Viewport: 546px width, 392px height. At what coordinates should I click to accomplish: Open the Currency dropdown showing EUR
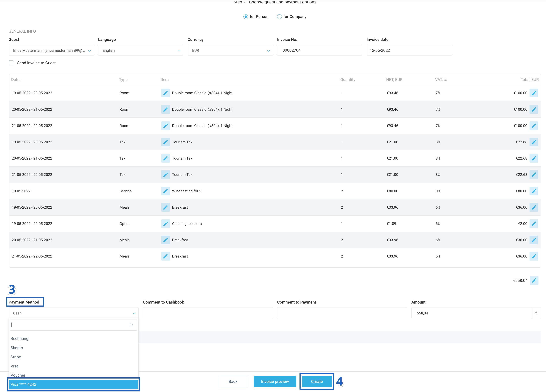(230, 50)
